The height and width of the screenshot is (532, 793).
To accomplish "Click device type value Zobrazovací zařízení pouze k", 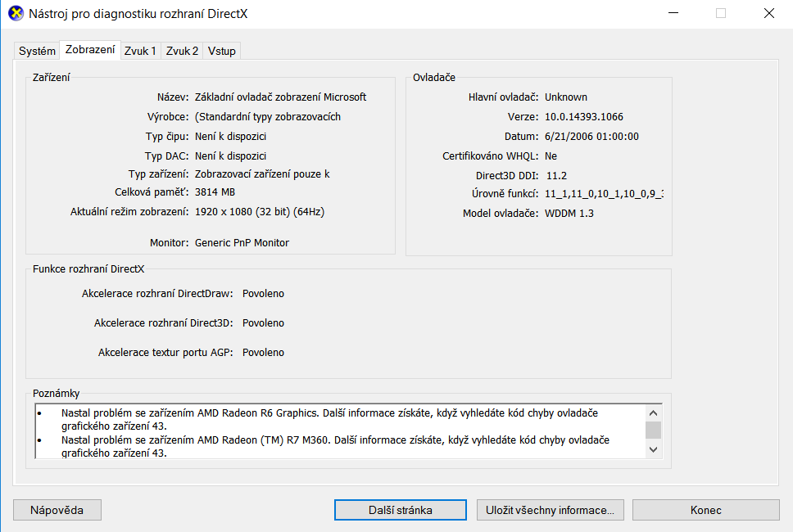I will click(262, 174).
